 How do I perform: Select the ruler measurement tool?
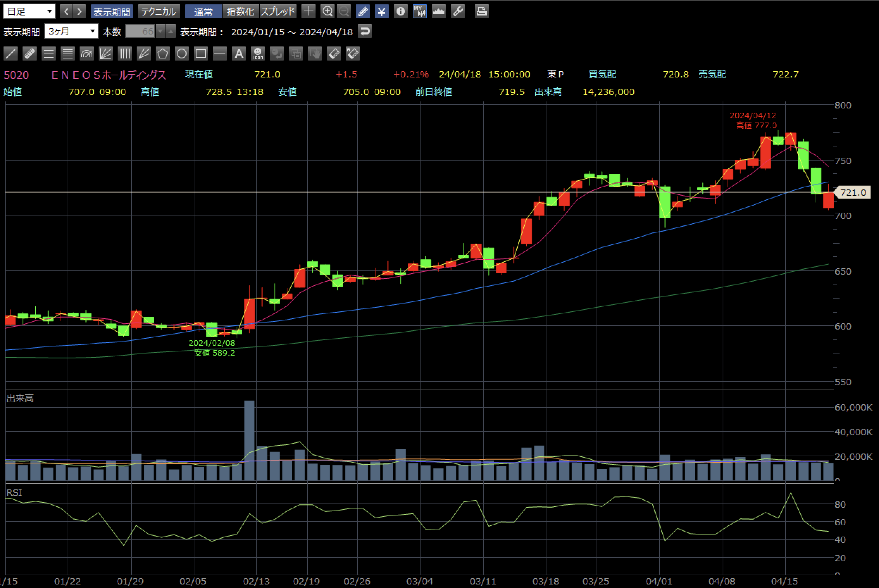(29, 54)
